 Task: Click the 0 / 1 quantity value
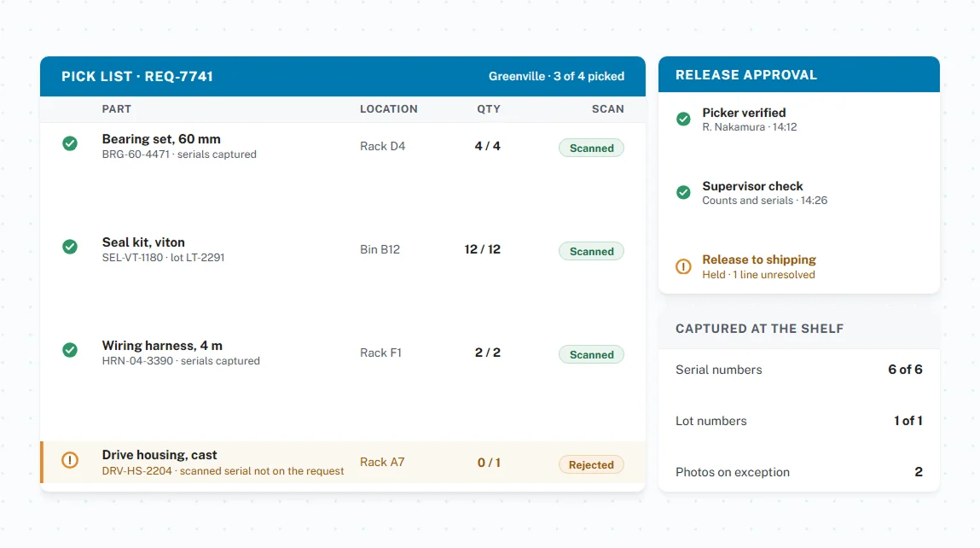tap(489, 463)
